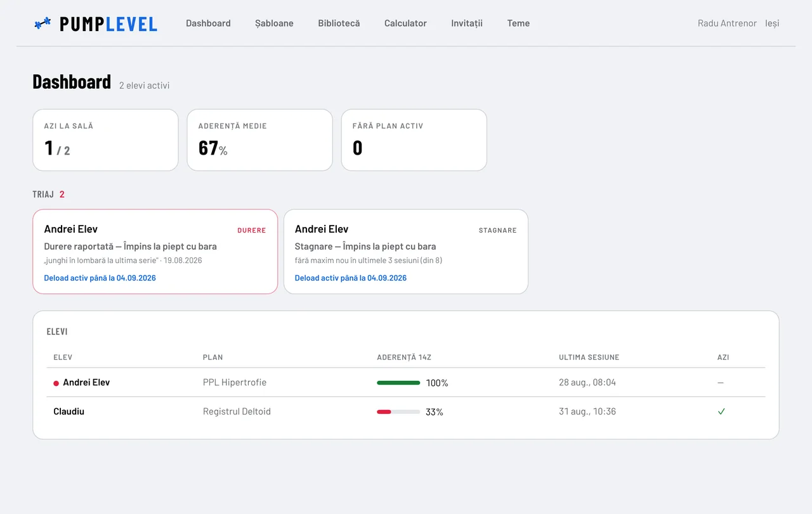Click the 2 elevi activi subtitle

144,86
